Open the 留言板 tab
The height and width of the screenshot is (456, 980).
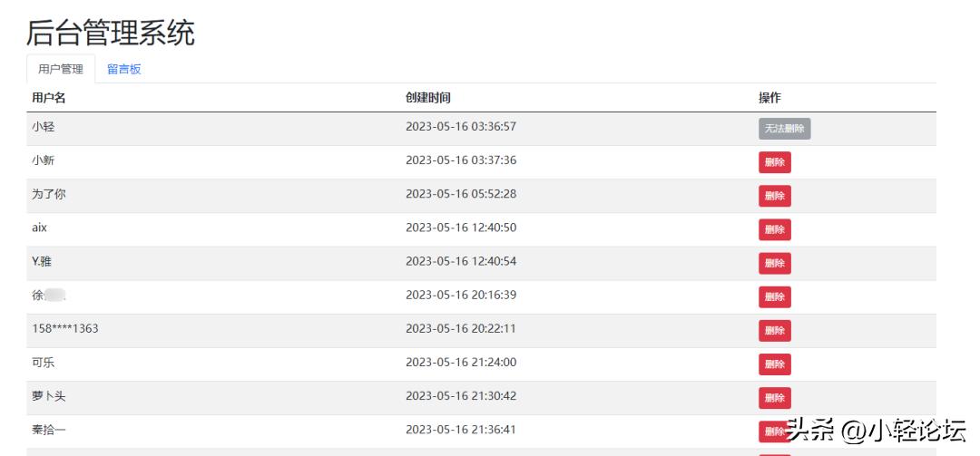(124, 69)
